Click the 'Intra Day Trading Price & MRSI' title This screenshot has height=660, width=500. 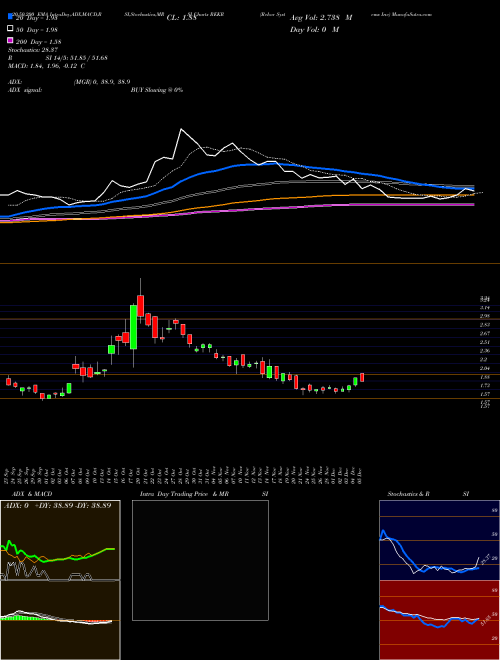pos(204,494)
